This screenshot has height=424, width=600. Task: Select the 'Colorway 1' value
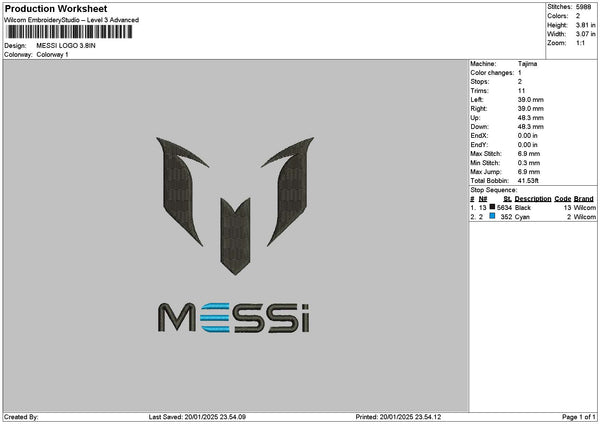pos(52,55)
